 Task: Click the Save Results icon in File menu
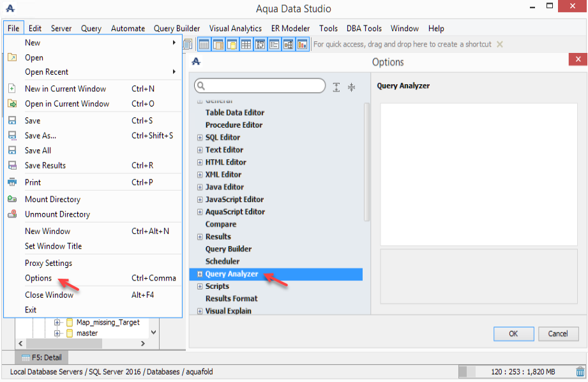12,165
